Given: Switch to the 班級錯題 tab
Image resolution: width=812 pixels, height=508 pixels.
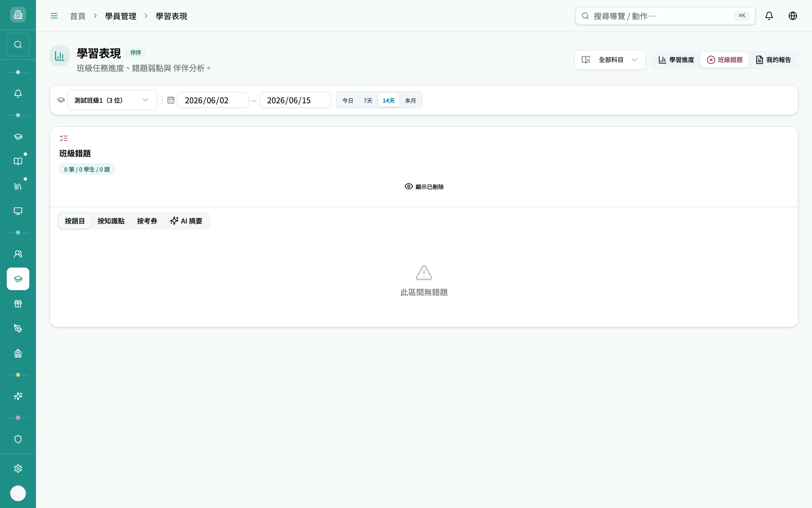Looking at the screenshot, I should click(x=725, y=60).
